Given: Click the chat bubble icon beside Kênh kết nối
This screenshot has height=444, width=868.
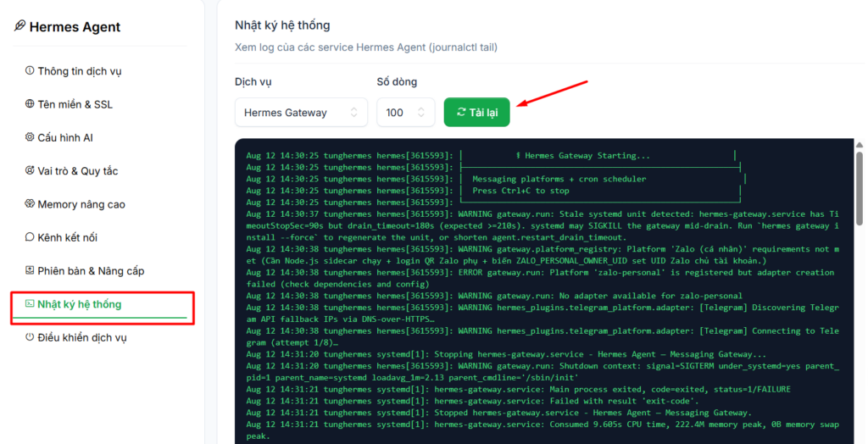Looking at the screenshot, I should 30,237.
